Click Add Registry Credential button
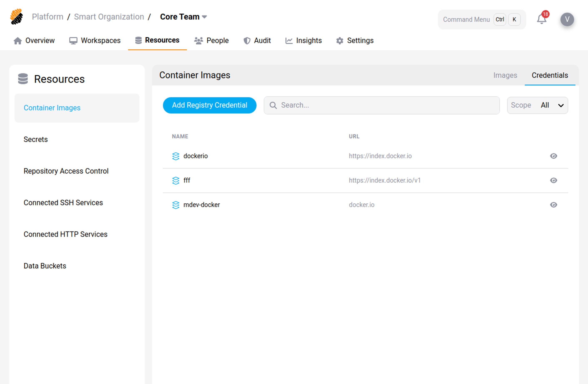Screen dimensions: 588x384 [x=210, y=105]
